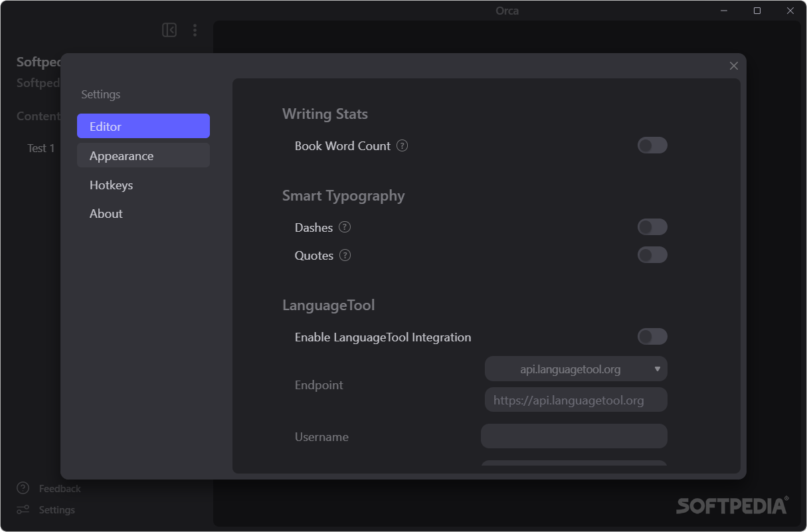Select the Editor settings tab
The height and width of the screenshot is (532, 807).
pyautogui.click(x=143, y=126)
